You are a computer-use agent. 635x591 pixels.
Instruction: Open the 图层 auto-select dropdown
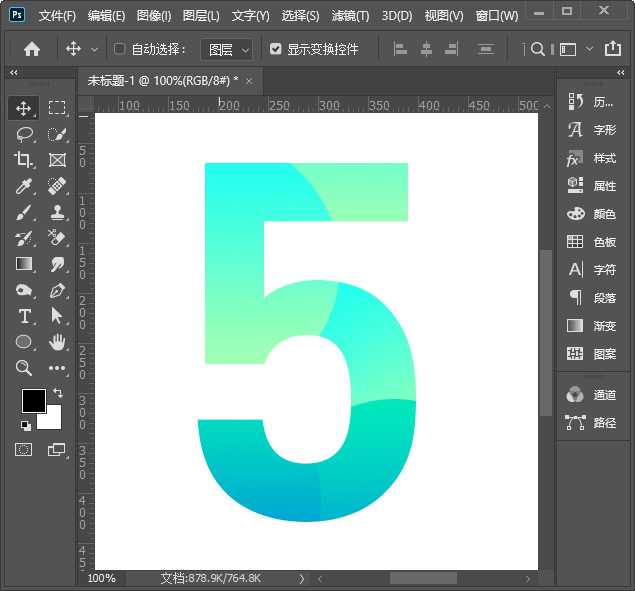click(227, 49)
